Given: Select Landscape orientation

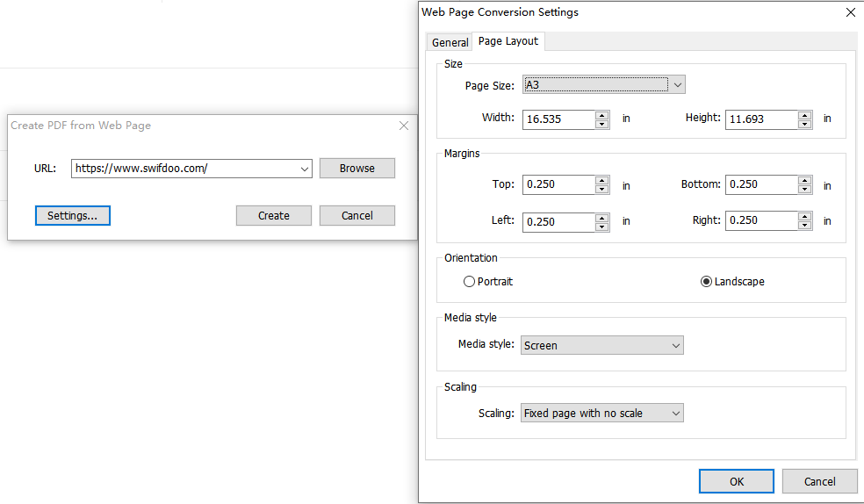Looking at the screenshot, I should (732, 282).
